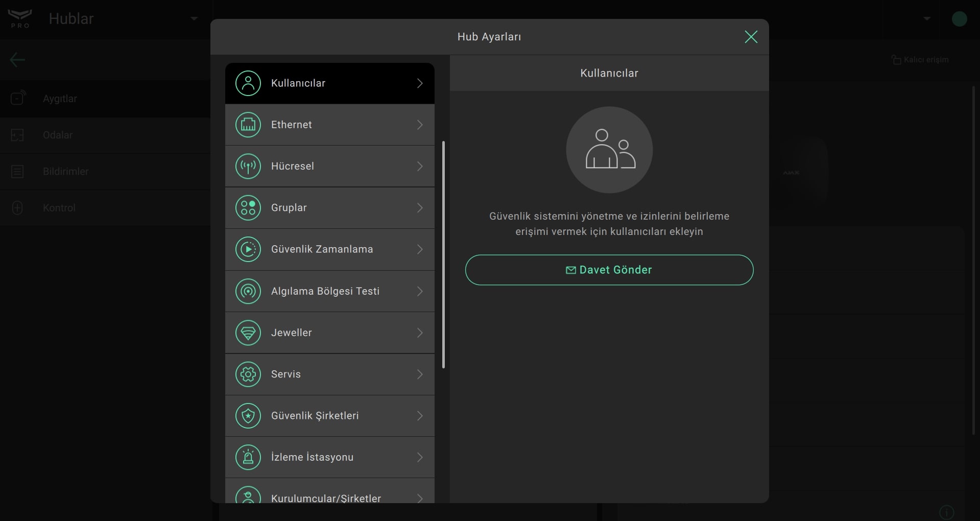Image resolution: width=980 pixels, height=521 pixels.
Task: Click the Güvenlik Şirketleri shield icon
Action: pos(248,416)
